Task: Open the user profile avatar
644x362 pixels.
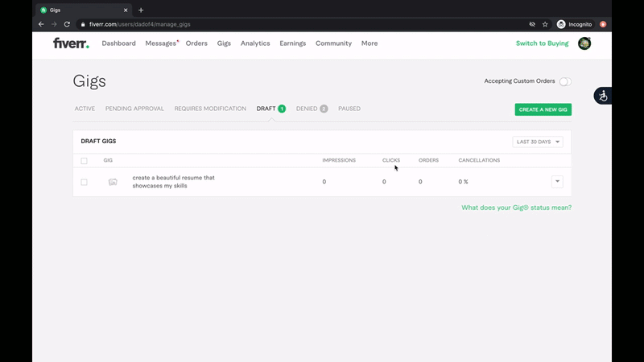Action: [x=584, y=43]
